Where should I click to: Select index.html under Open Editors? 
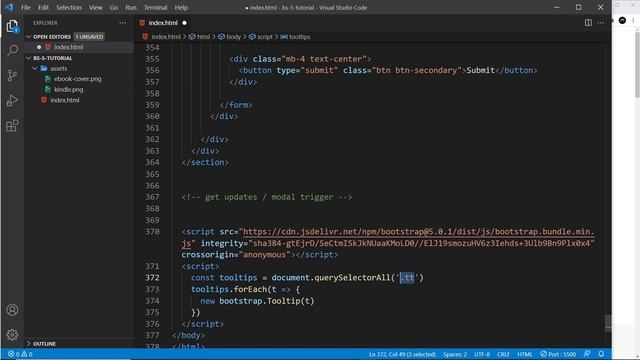point(69,47)
